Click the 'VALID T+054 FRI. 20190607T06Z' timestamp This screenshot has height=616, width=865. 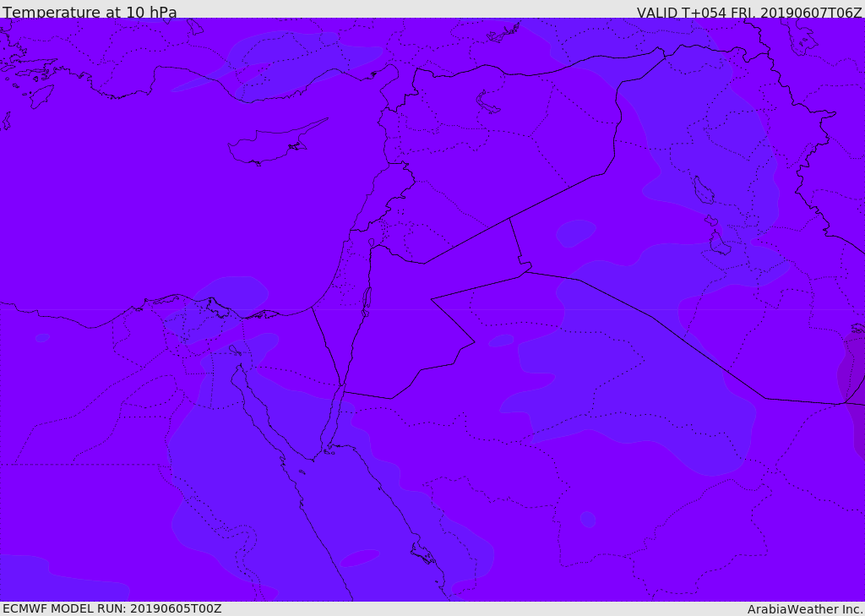click(749, 12)
